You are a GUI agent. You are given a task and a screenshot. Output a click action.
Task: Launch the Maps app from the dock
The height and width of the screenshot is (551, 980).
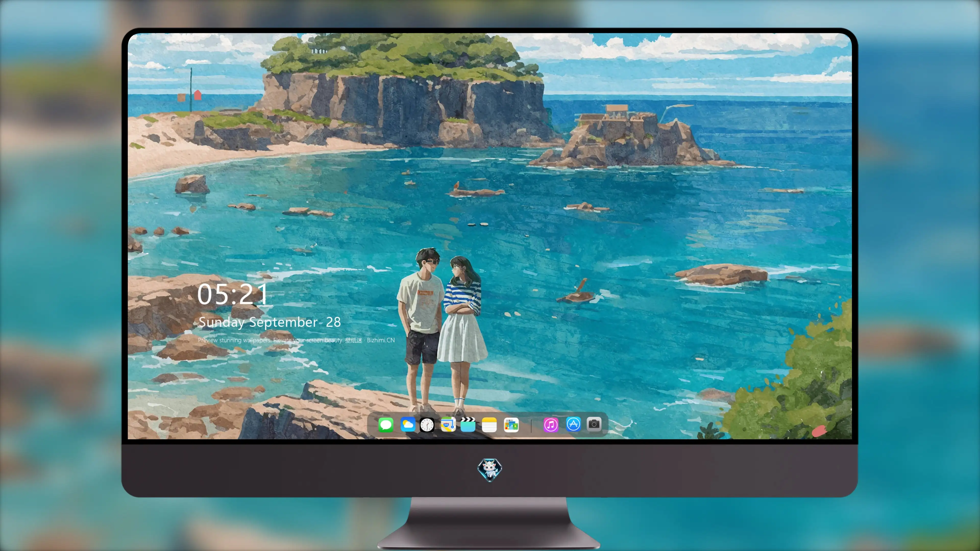(x=448, y=424)
